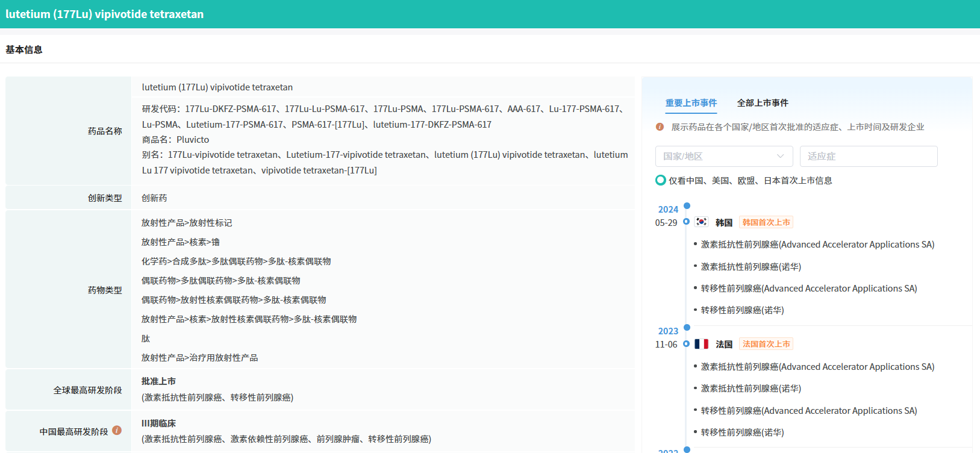Click 激素抵抗性前列腺癌(Advanced Accelerator Applications SA) under 法国
The width and height of the screenshot is (980, 453).
coord(817,367)
